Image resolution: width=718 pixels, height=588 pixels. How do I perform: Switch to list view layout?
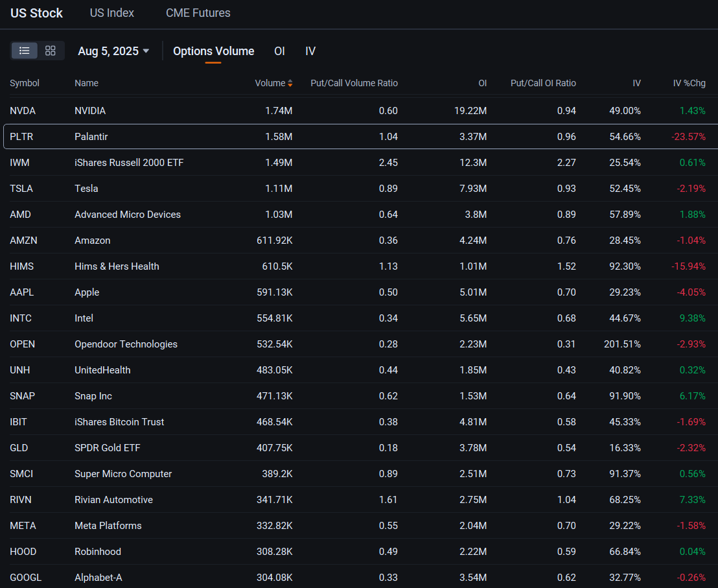coord(25,51)
